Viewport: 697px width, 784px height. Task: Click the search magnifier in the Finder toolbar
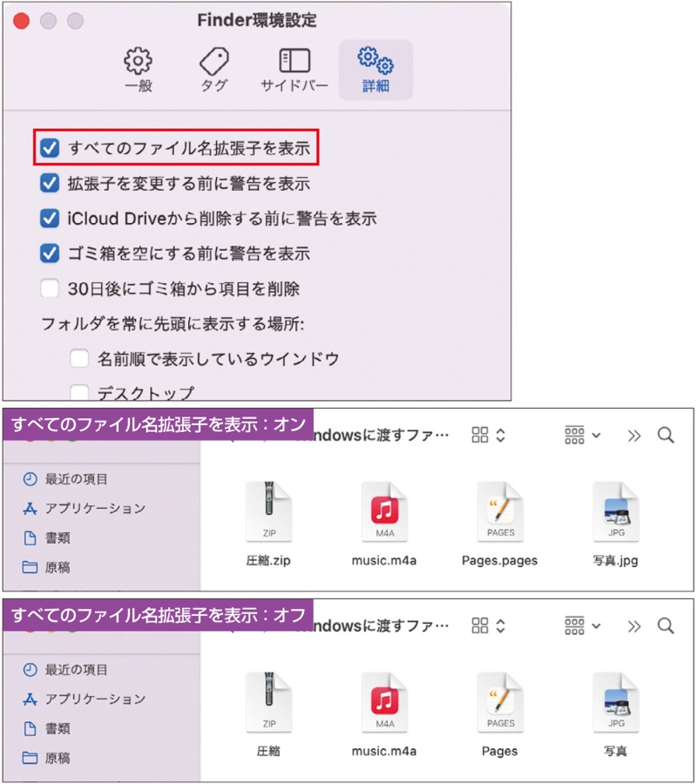click(667, 436)
